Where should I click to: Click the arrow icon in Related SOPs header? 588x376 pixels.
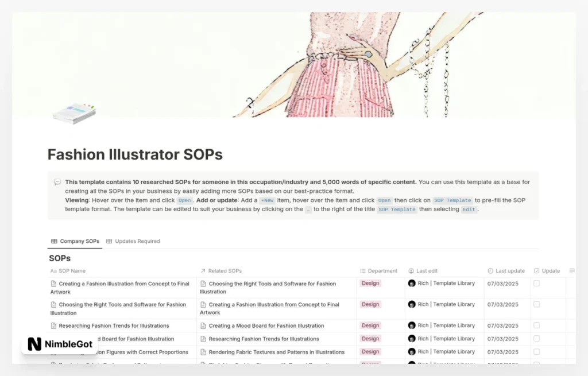pos(203,270)
